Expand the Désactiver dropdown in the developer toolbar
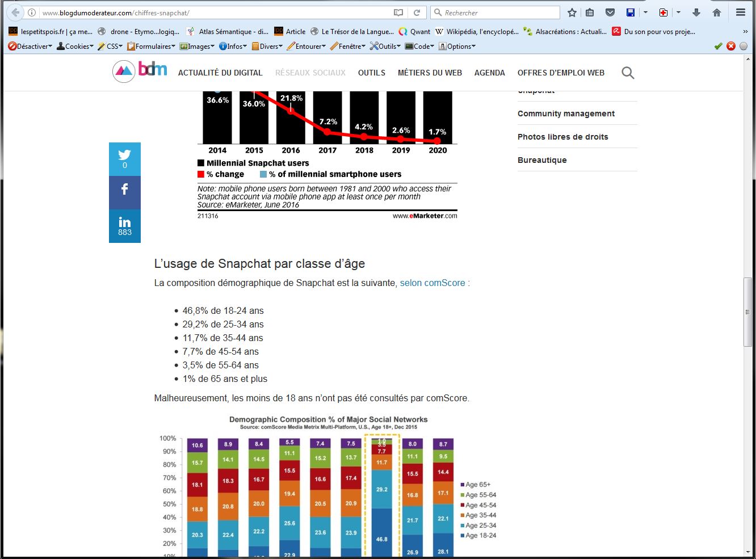 coord(31,47)
